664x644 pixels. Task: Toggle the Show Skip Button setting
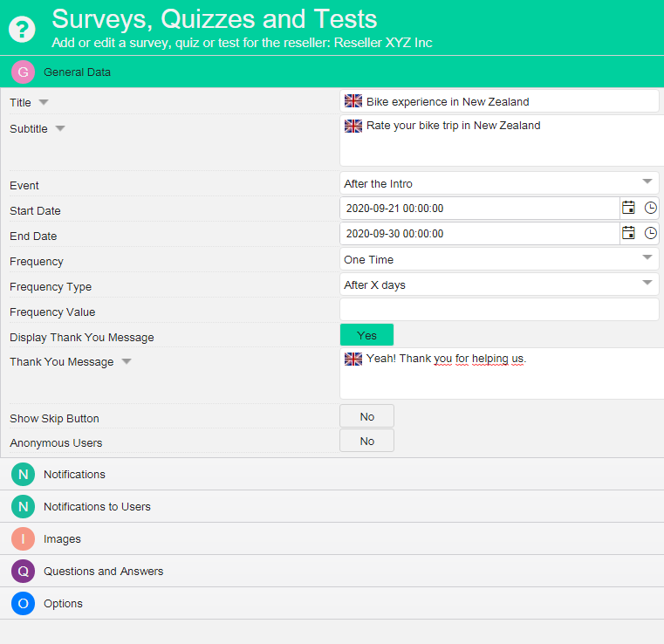tap(366, 416)
